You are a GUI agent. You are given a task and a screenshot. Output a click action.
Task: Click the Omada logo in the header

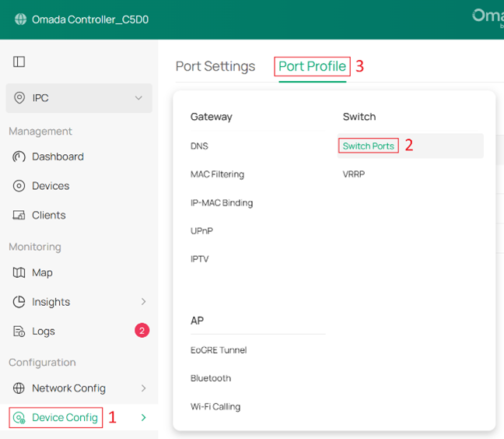pos(488,16)
